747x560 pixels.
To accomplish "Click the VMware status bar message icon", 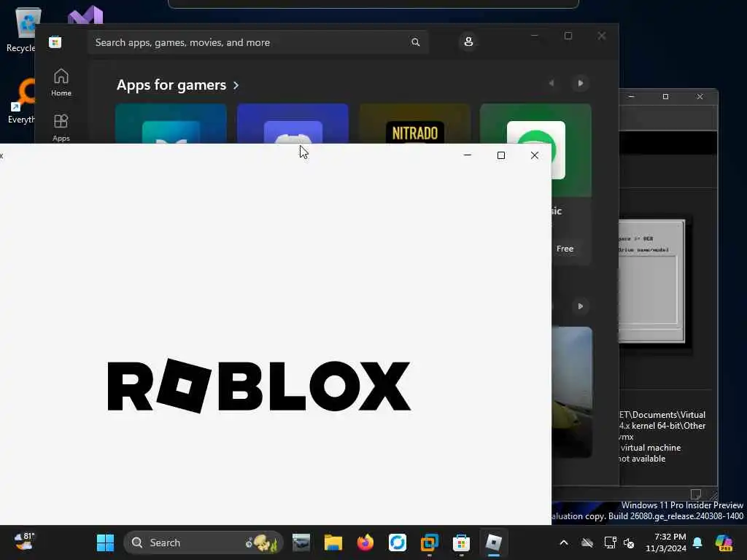I will coord(695,494).
